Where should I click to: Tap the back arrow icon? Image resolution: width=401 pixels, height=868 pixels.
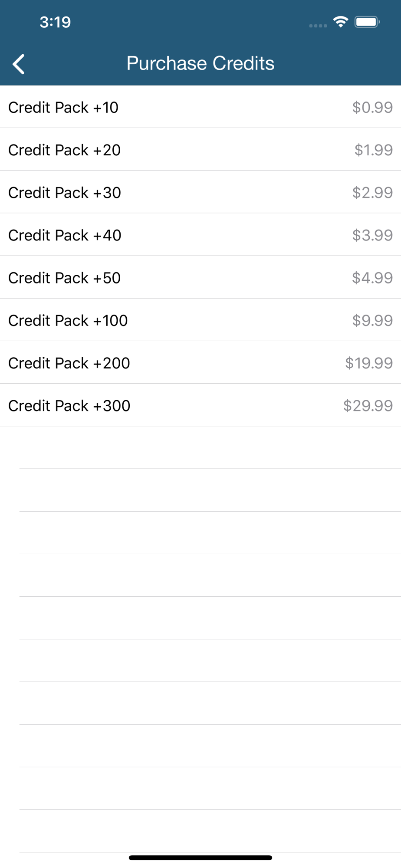point(19,64)
